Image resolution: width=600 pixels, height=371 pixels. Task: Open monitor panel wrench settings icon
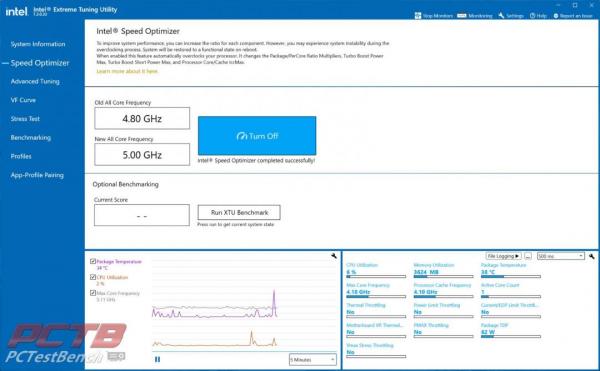(x=592, y=256)
